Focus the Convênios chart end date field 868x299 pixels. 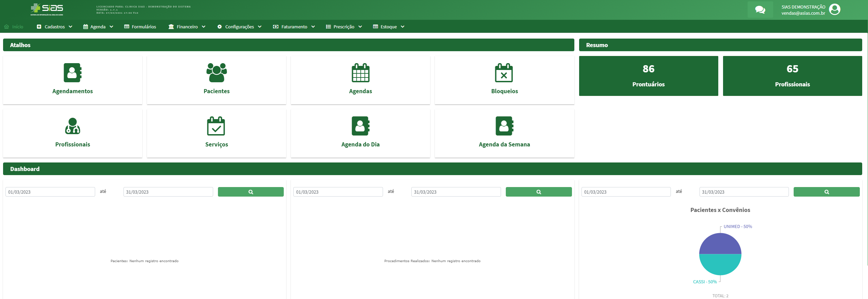744,192
